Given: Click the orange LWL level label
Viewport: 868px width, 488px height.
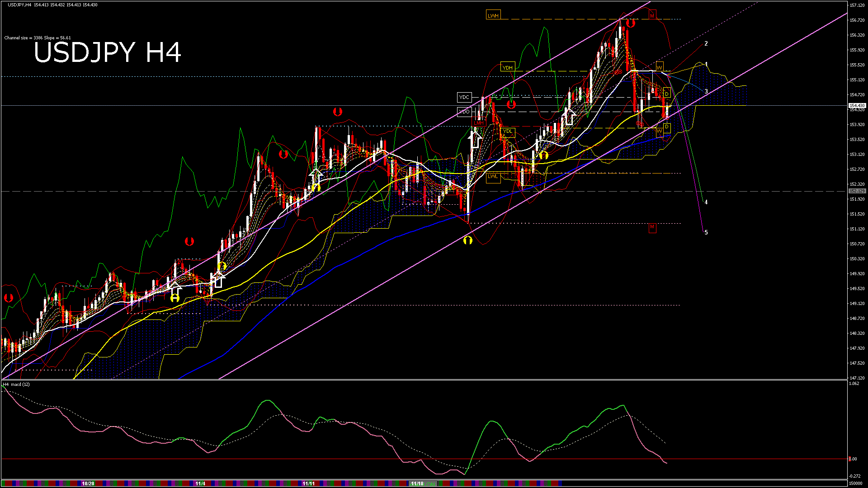Looking at the screenshot, I should tap(493, 176).
